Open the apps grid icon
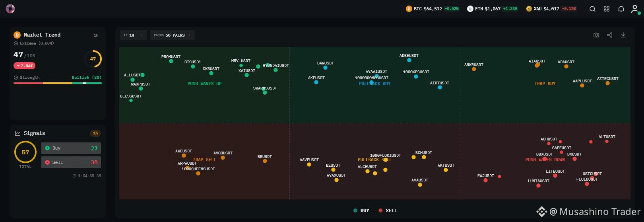 (x=607, y=9)
